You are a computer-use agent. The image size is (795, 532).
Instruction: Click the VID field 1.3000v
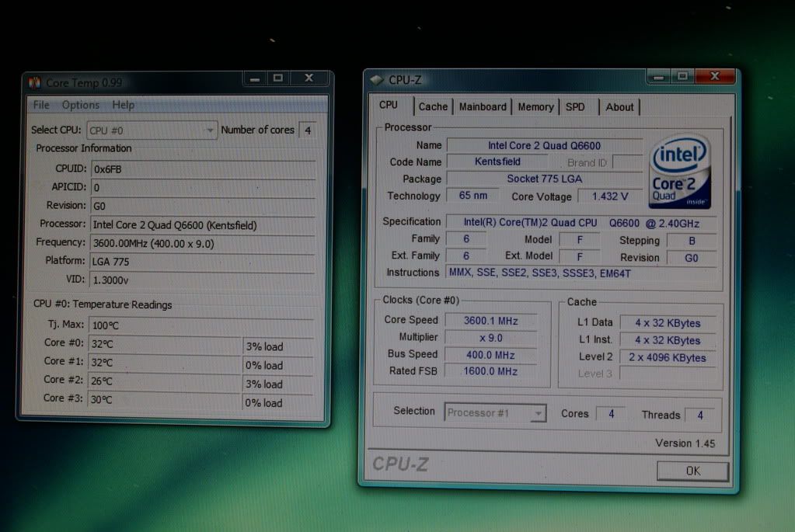pyautogui.click(x=202, y=280)
